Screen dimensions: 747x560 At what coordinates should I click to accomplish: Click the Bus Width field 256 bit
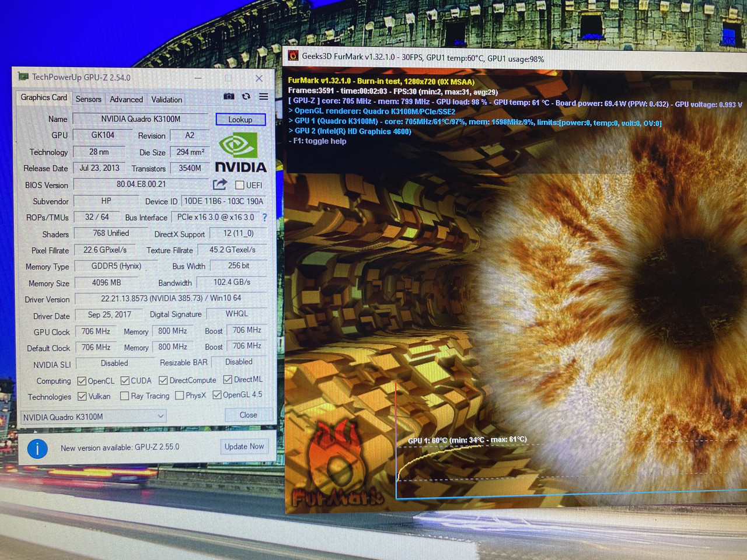(x=239, y=266)
